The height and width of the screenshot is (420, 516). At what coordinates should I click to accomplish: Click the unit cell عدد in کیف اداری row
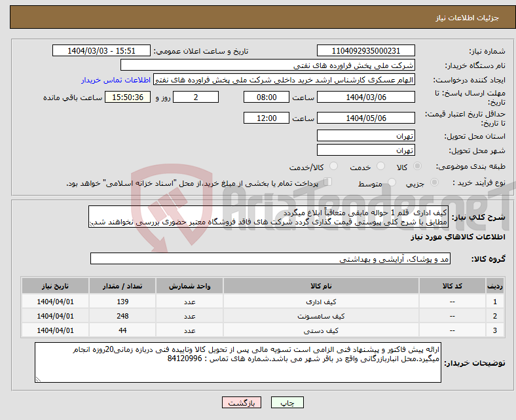[189, 302]
